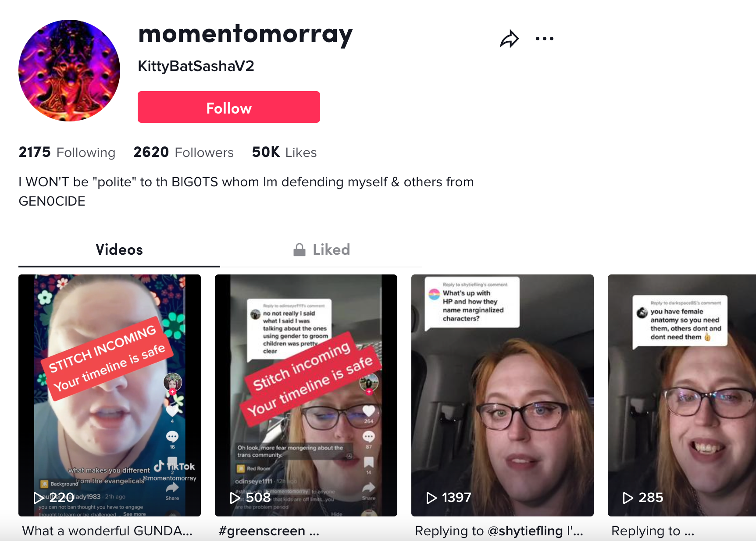This screenshot has height=541, width=756.
Task: Click play icon on 285-views video
Action: coord(628,498)
